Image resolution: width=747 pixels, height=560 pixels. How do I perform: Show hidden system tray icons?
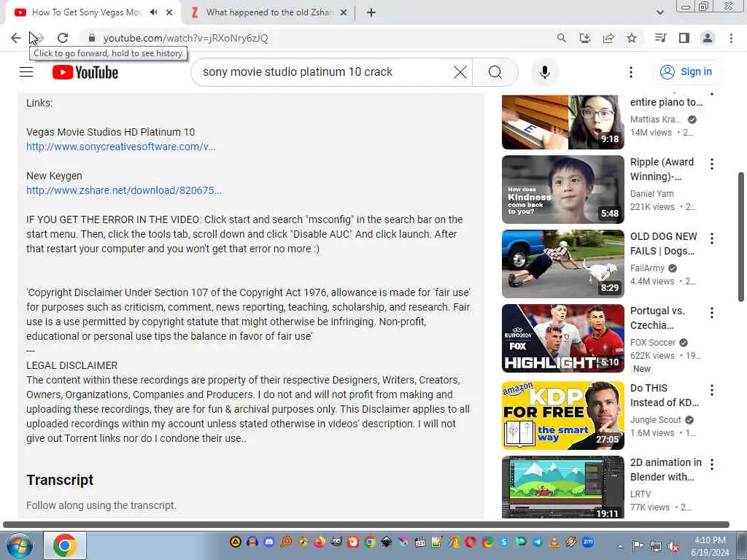pyautogui.click(x=620, y=546)
